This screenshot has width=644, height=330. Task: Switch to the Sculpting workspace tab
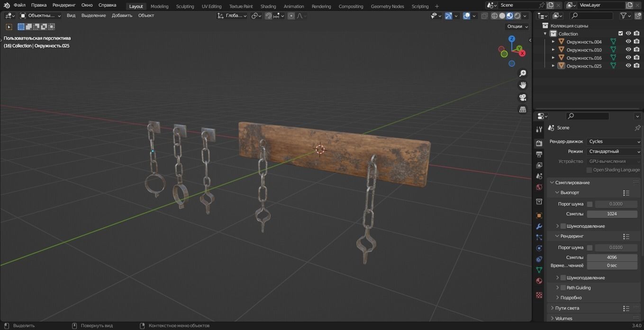click(x=185, y=6)
